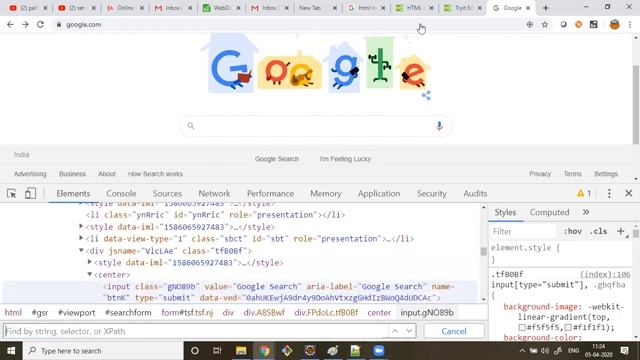Image resolution: width=640 pixels, height=360 pixels.
Task: Open Cortana circle on taskbar
Action: [x=195, y=351]
